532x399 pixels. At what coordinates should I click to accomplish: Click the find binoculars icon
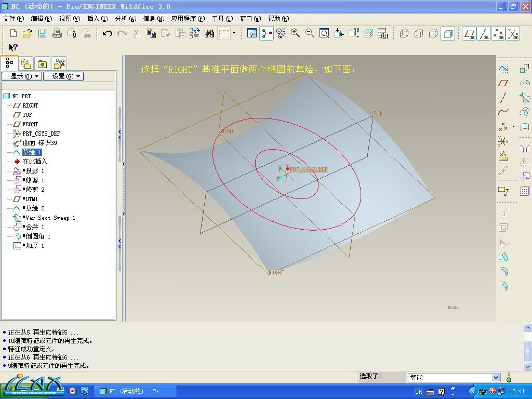click(x=209, y=33)
